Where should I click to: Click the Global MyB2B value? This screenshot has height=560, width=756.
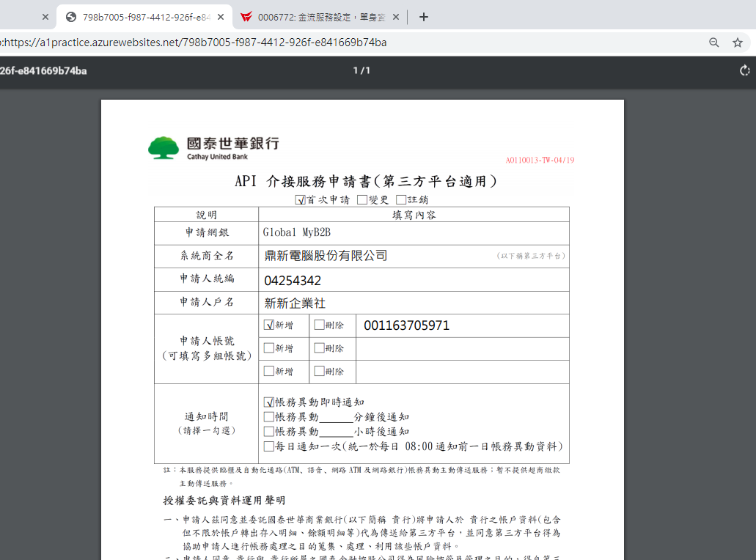[297, 232]
